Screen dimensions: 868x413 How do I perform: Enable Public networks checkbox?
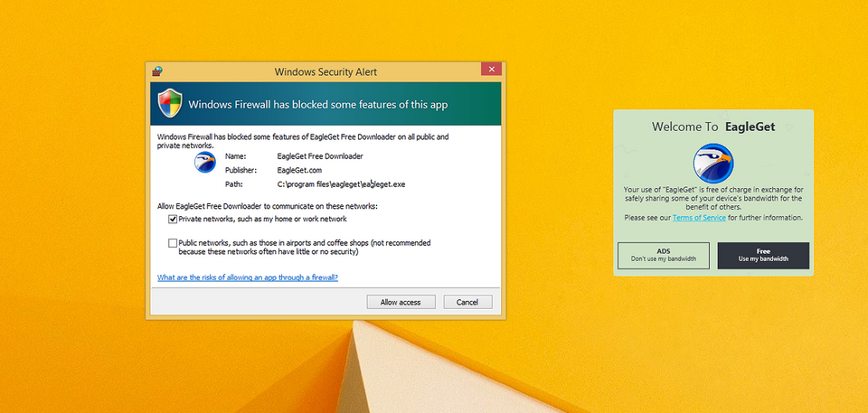tap(173, 243)
